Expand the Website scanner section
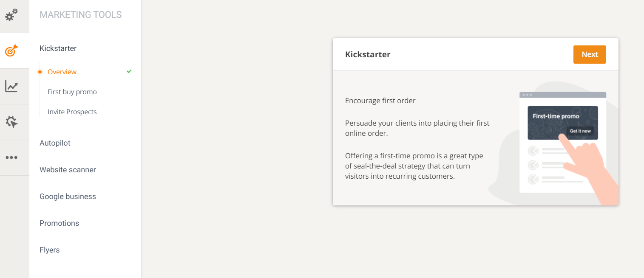 (68, 169)
